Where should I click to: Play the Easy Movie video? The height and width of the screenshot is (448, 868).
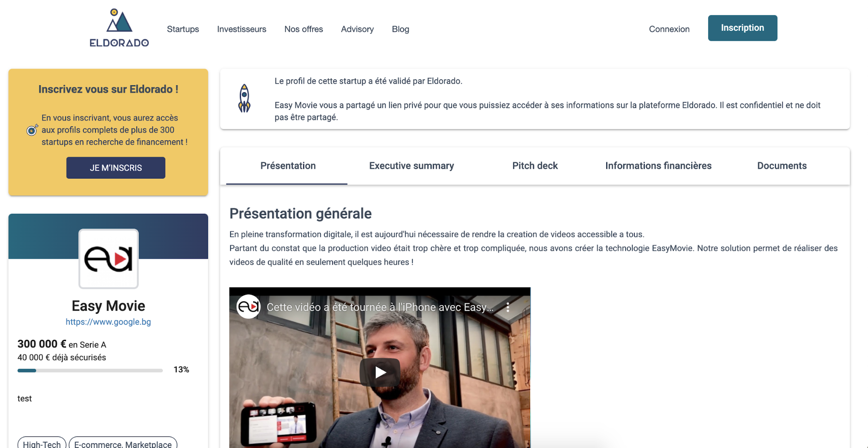[x=380, y=372]
